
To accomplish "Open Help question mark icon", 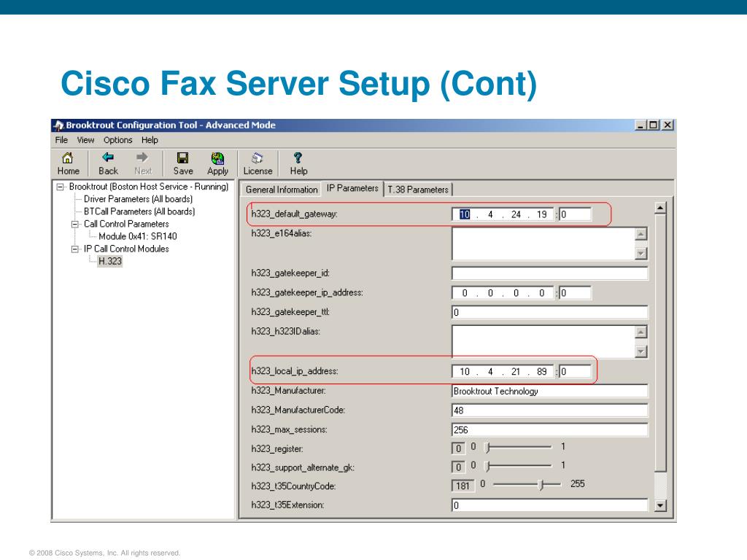I will tap(298, 157).
